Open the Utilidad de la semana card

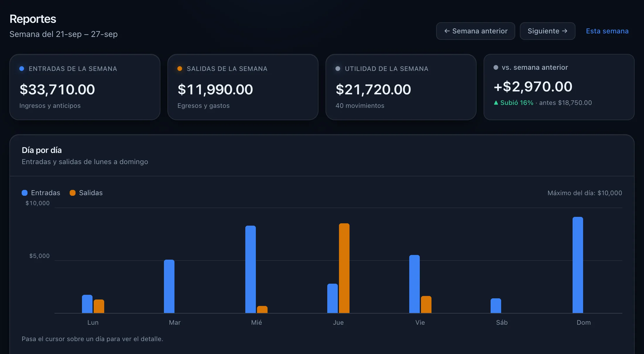point(401,87)
